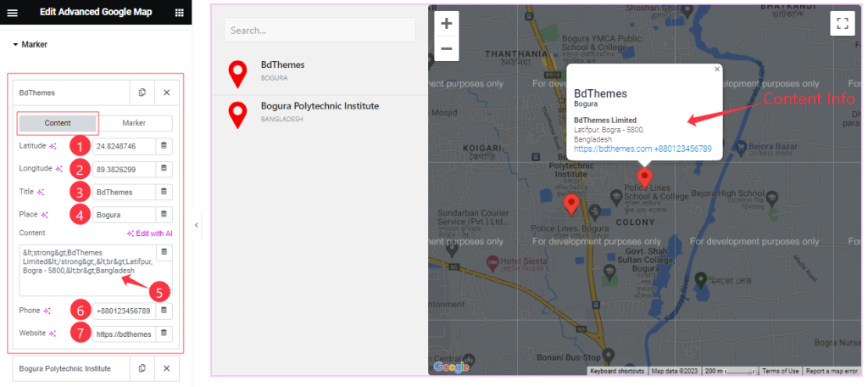Open dynamic tags for Place field
Screen dimensions: 868x387
(x=164, y=215)
